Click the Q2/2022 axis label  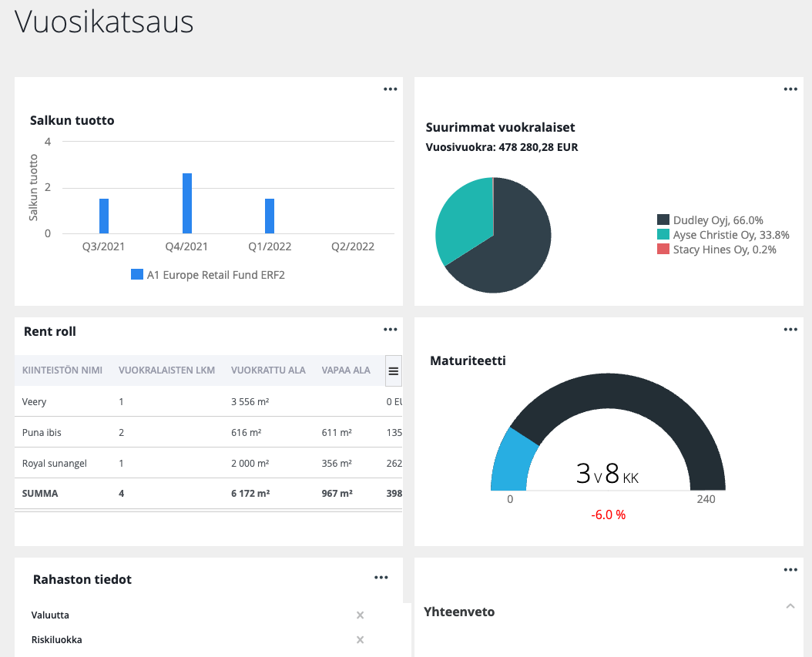coord(353,246)
